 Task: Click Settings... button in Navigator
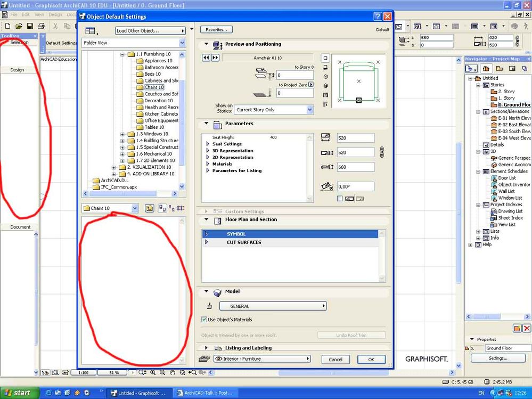click(x=498, y=358)
